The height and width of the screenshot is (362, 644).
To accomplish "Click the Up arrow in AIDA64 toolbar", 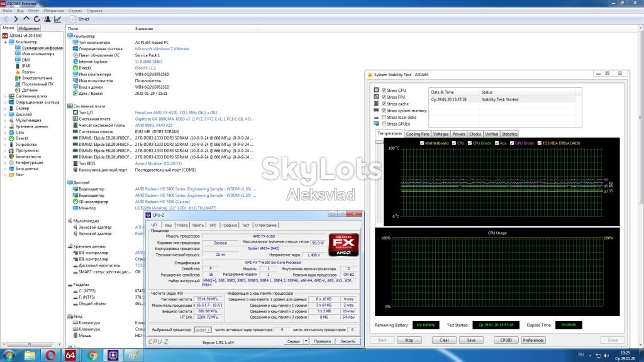I will coord(26,19).
